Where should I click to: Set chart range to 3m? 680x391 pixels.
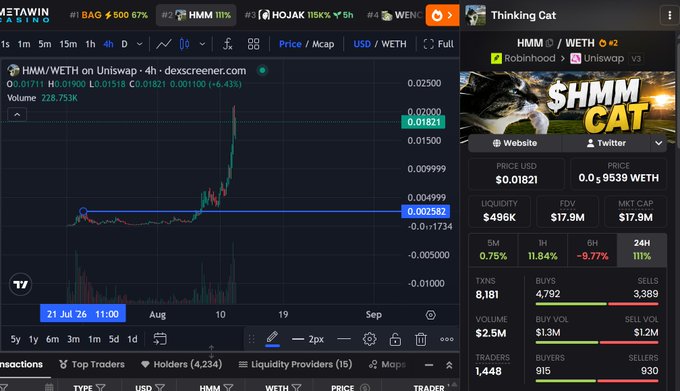pyautogui.click(x=73, y=339)
